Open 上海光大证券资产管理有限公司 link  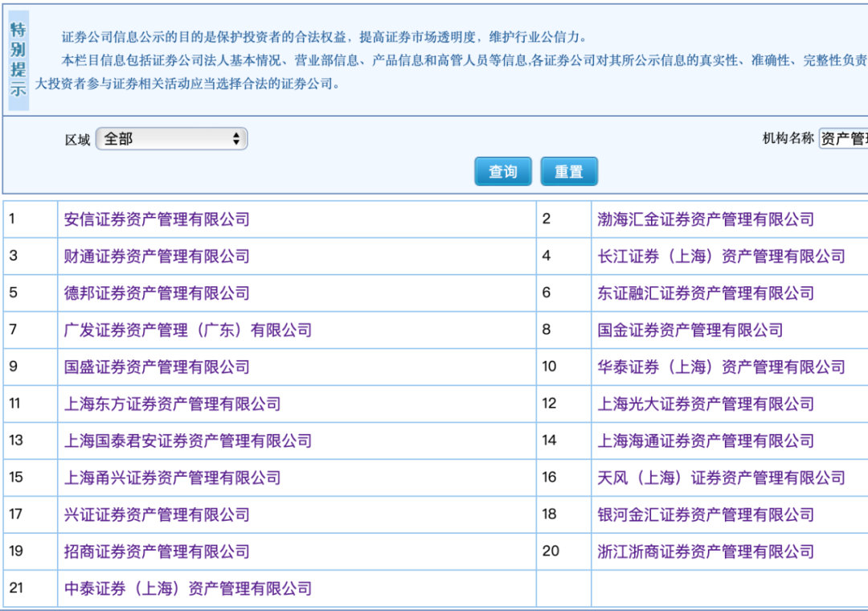706,404
